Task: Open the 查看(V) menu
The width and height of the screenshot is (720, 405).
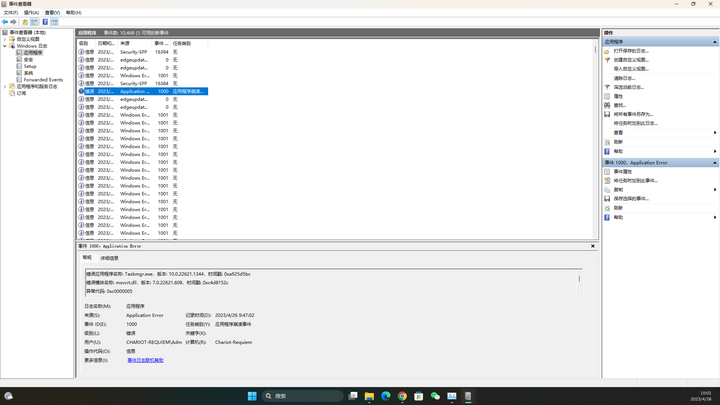Action: tap(52, 12)
